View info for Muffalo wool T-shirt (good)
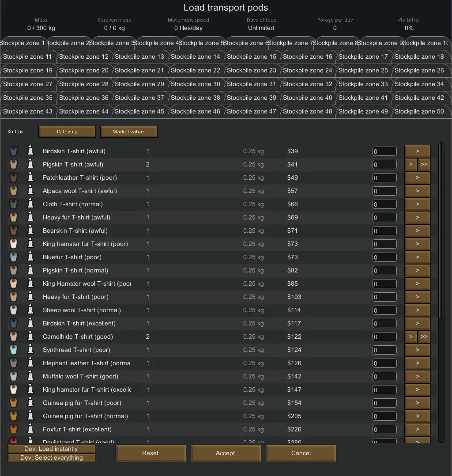Screen dimensions: 452x476 30,376
